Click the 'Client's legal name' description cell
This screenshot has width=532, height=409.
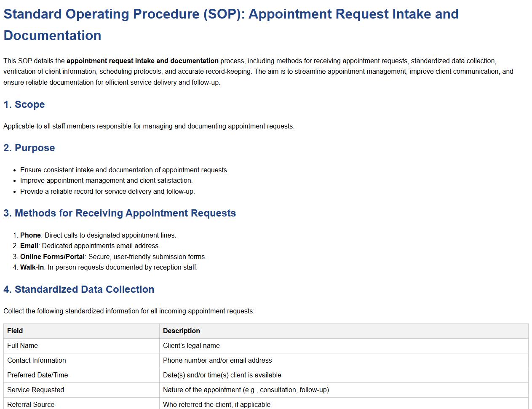point(191,345)
